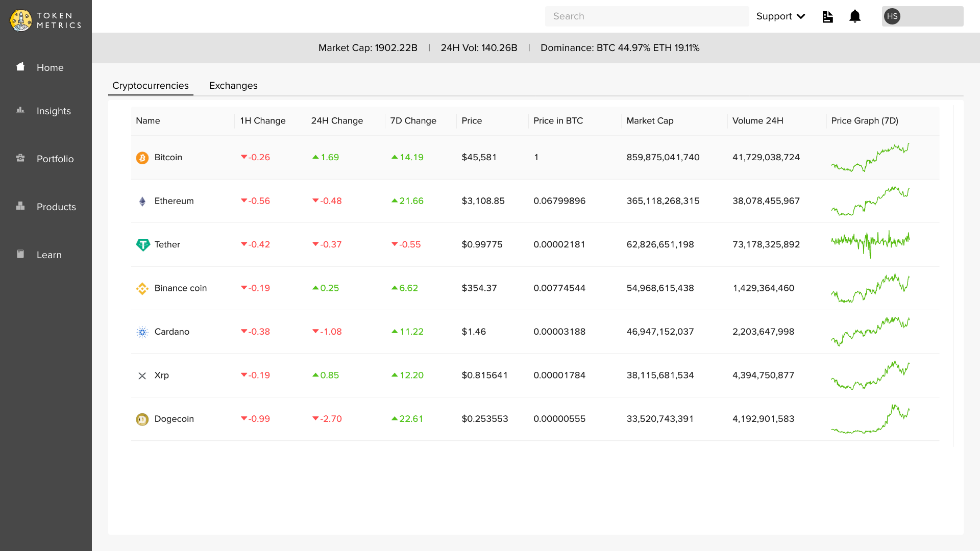This screenshot has width=980, height=551.
Task: Click the Bitcoin coin icon
Action: pos(142,158)
